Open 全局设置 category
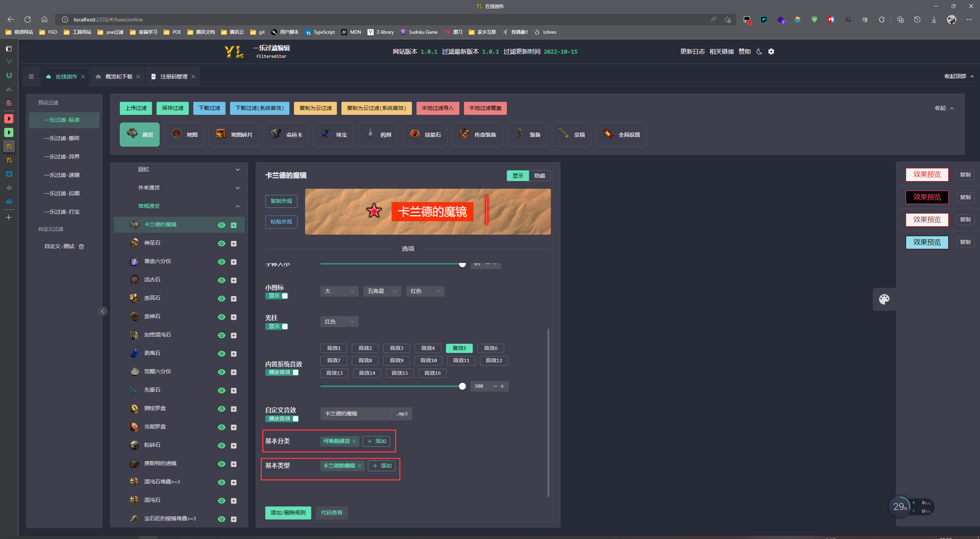 [621, 134]
